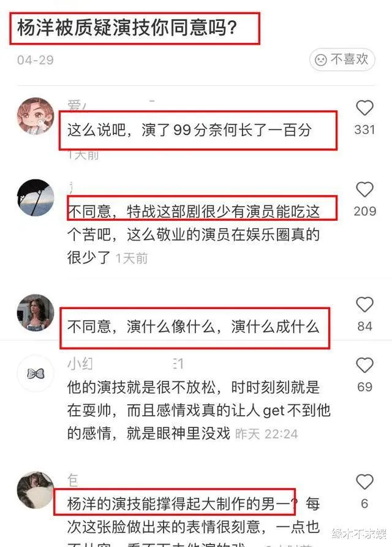Viewport: 392px width, 547px height.
Task: Tap heart icon above 69 likes
Action: [364, 365]
